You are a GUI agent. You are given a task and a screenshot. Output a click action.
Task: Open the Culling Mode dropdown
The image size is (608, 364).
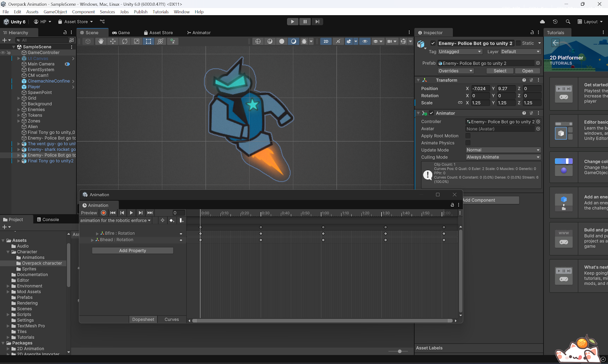503,157
